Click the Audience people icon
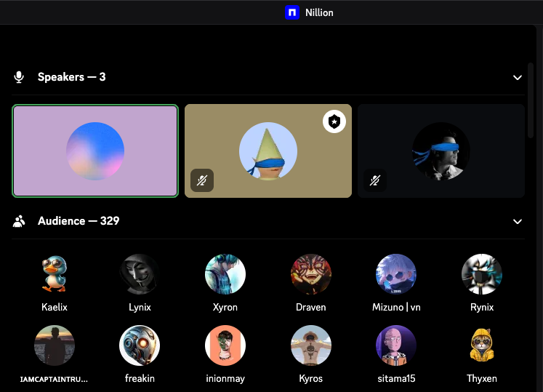Image resolution: width=543 pixels, height=392 pixels. (x=19, y=221)
